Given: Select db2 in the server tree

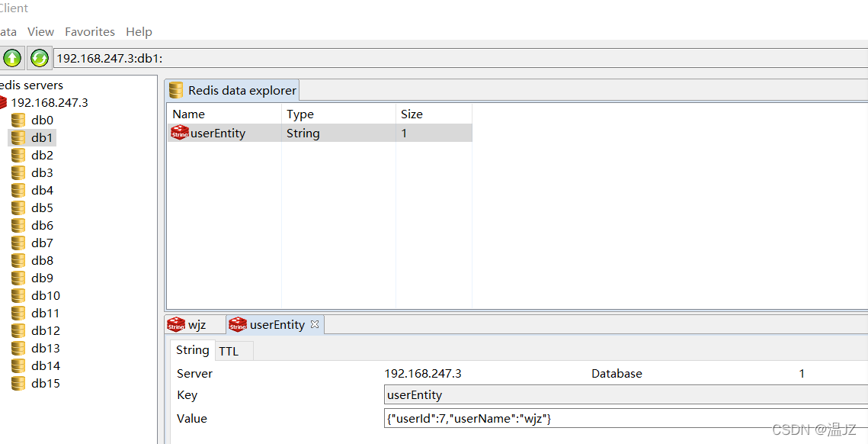Looking at the screenshot, I should (x=42, y=155).
